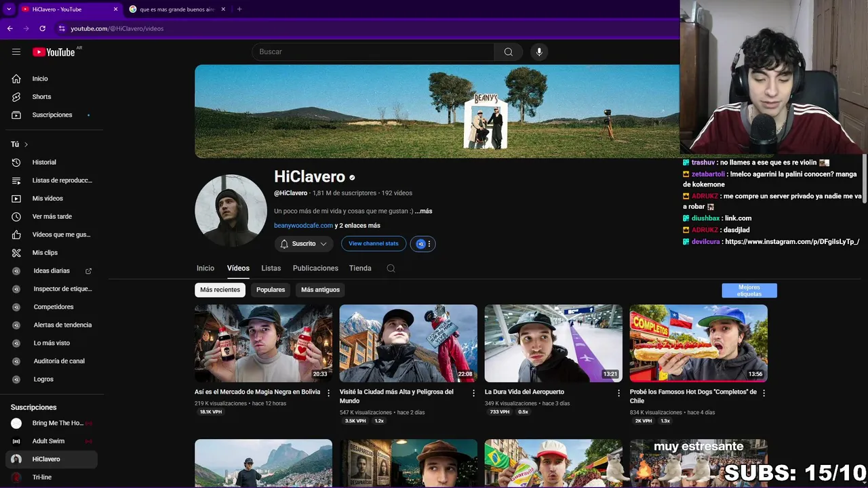868x488 pixels.
Task: Open more options for La Dura Vida del Aeropuerto
Action: pyautogui.click(x=618, y=393)
